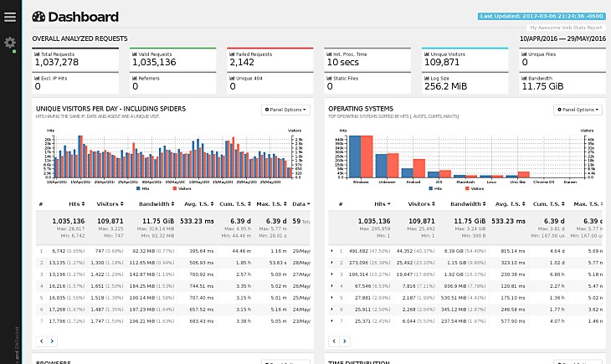Click the Failed Requests chart icon
This screenshot has width=611, height=364.
coord(232,54)
